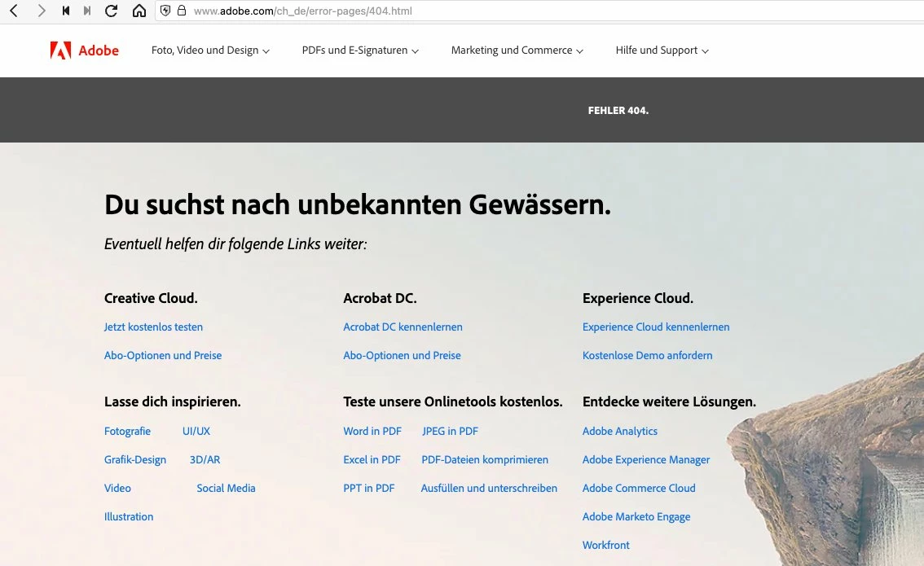Open the Fotografie link

pyautogui.click(x=127, y=431)
